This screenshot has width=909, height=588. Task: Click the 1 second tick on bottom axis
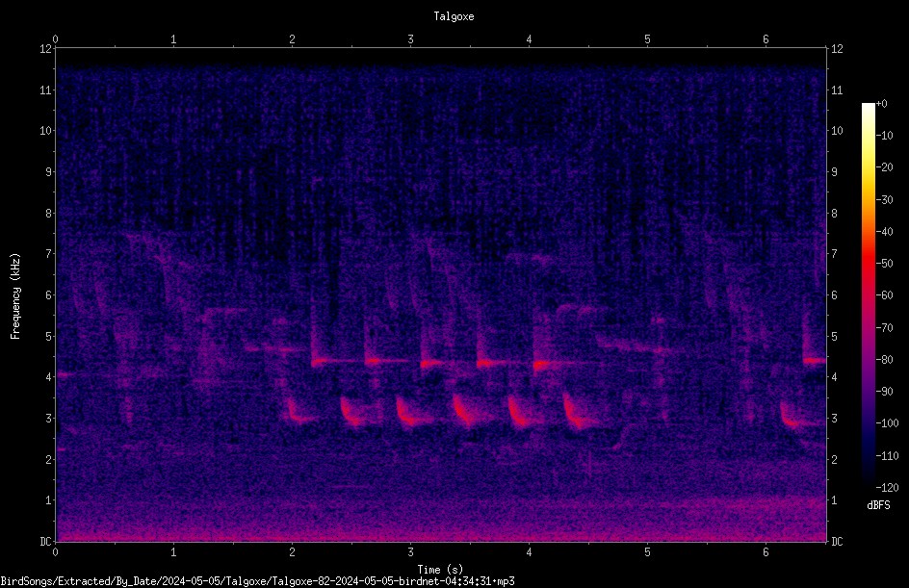[x=173, y=552]
